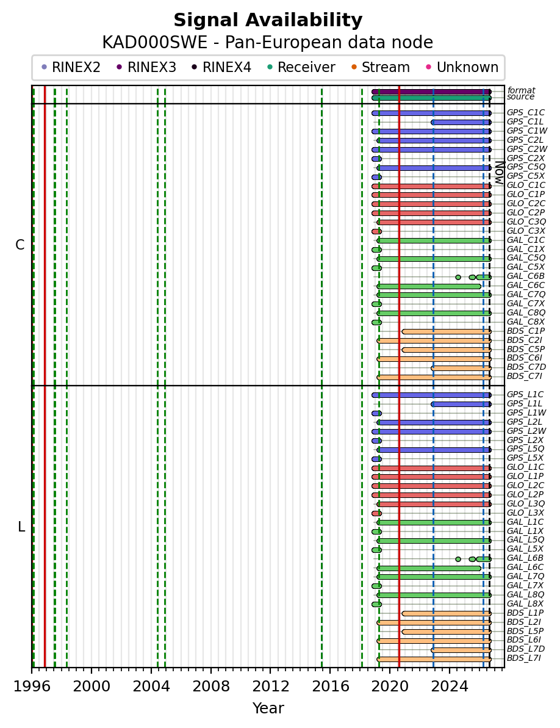Click the L section label

[21, 527]
